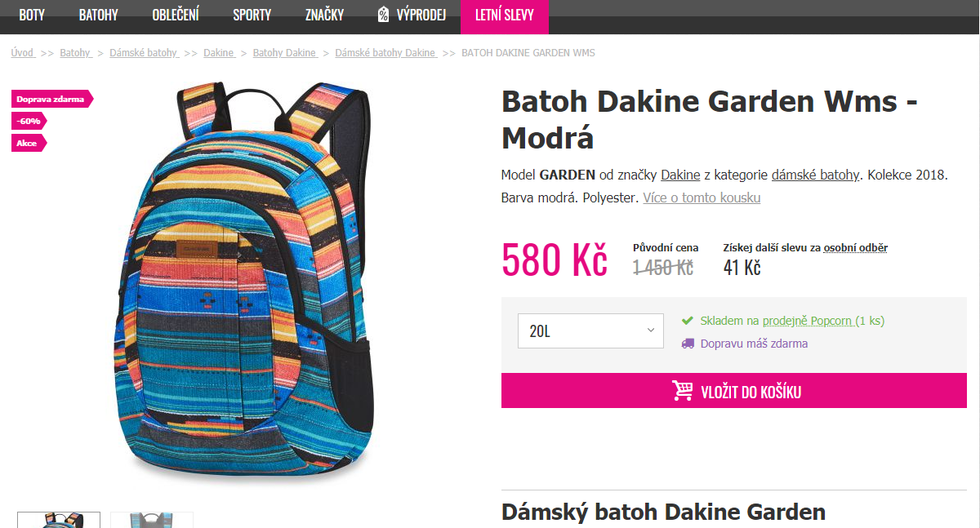980x528 pixels.
Task: Click the shopping cart icon on the pink button
Action: 683,391
